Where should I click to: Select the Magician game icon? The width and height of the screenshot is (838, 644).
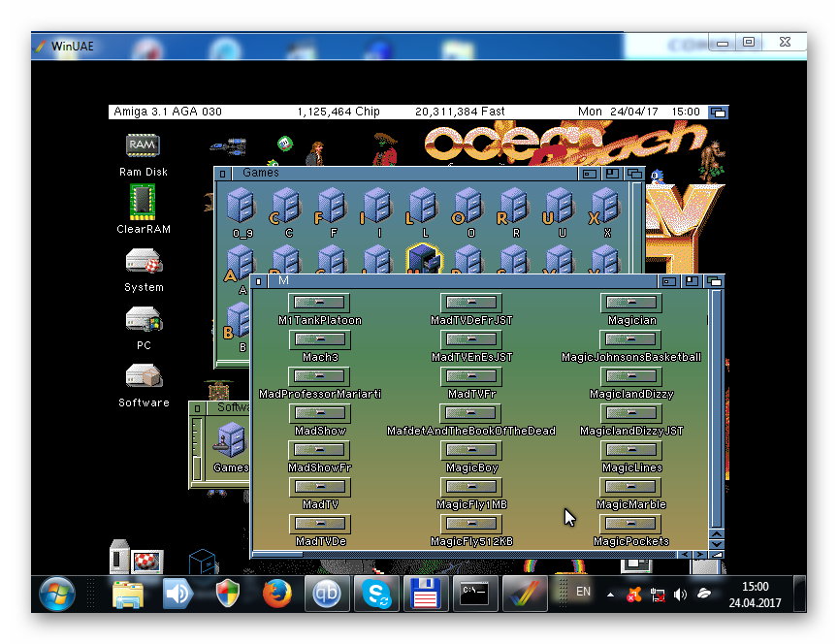pos(631,303)
